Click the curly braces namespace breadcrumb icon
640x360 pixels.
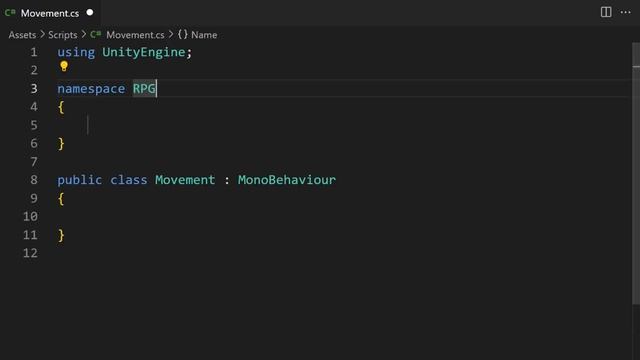click(182, 34)
